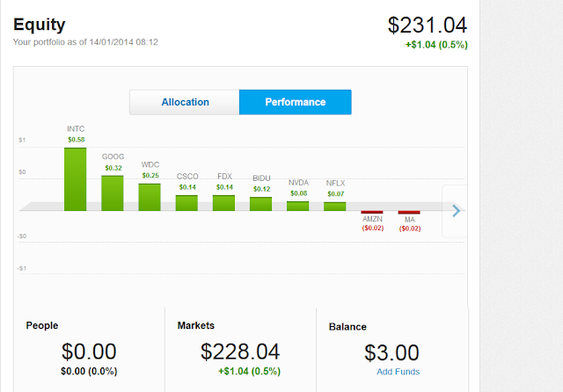
Task: Click the Equity heading
Action: [39, 25]
